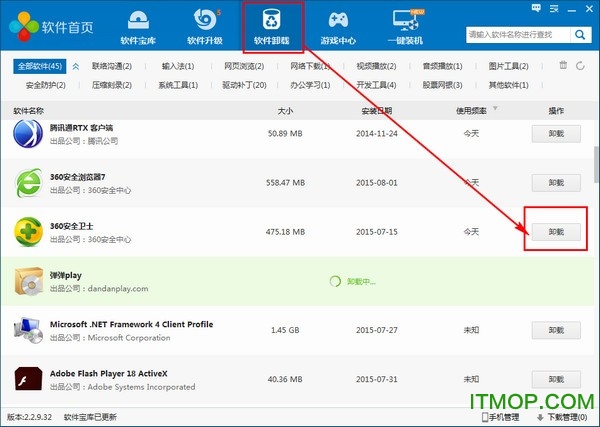Uninstall Microsoft .NET Framework 4 Client Profile

click(x=555, y=330)
